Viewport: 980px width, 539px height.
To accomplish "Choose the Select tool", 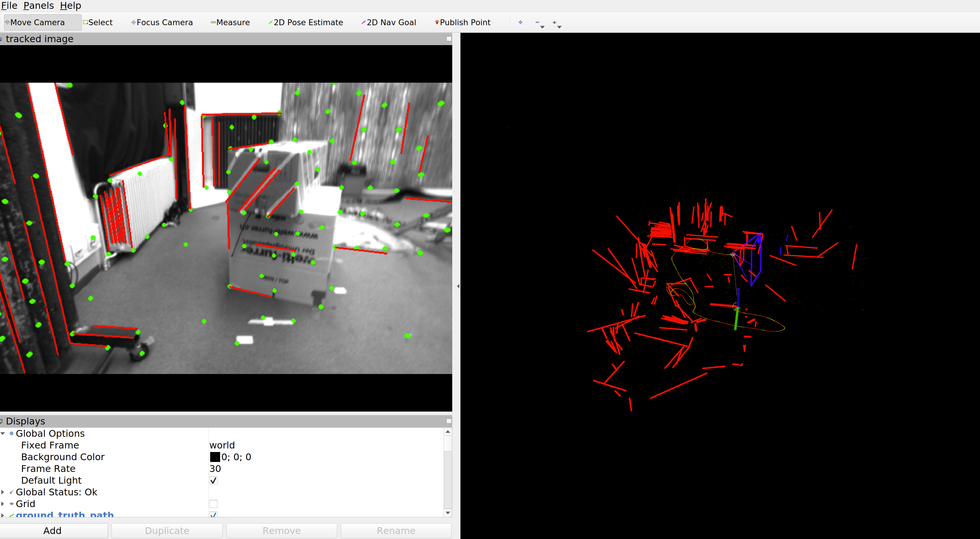I will [x=98, y=23].
